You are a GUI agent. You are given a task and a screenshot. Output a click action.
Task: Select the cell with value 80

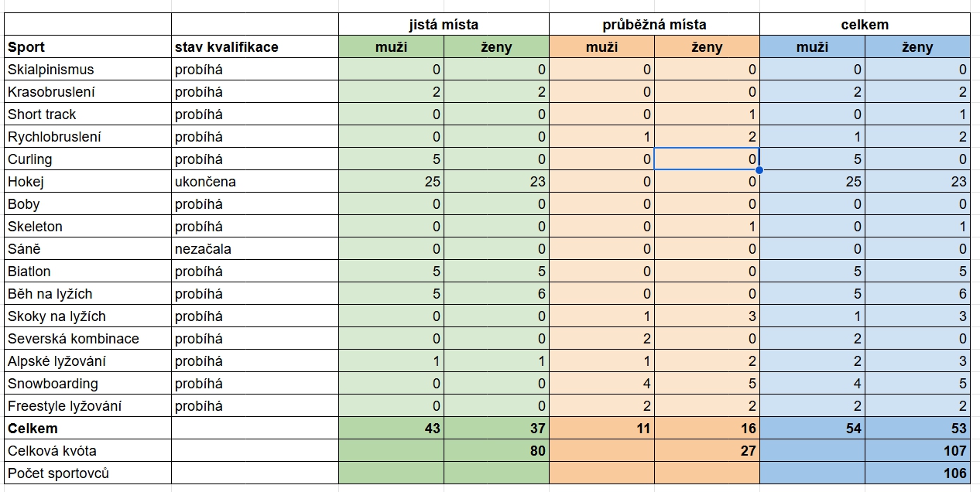[x=496, y=451]
